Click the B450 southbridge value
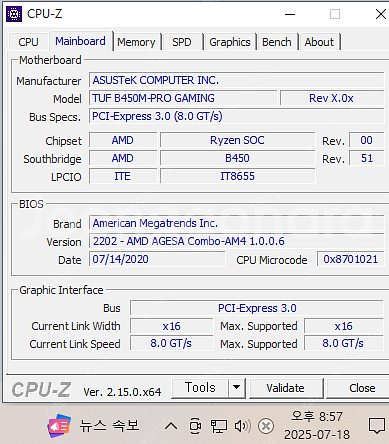The width and height of the screenshot is (389, 444). (x=237, y=158)
